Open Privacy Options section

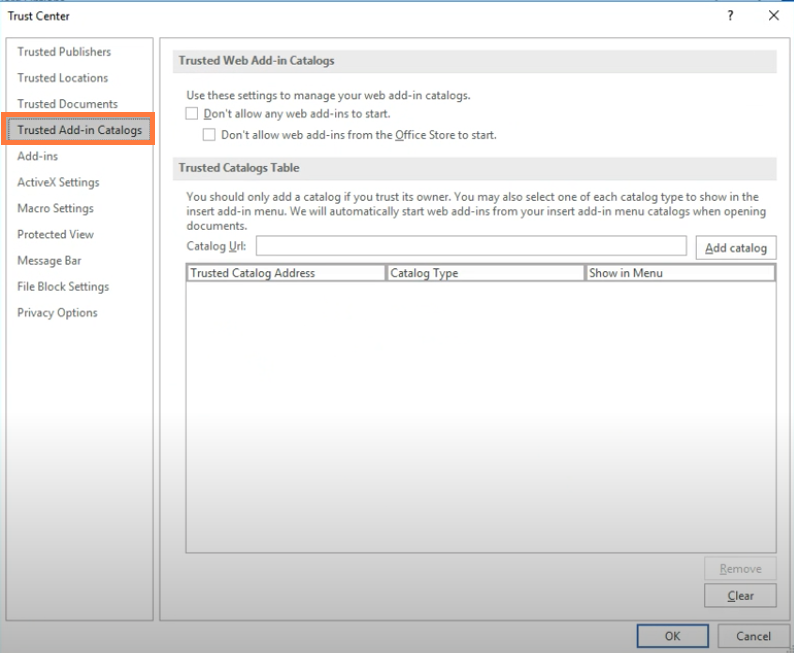[57, 312]
